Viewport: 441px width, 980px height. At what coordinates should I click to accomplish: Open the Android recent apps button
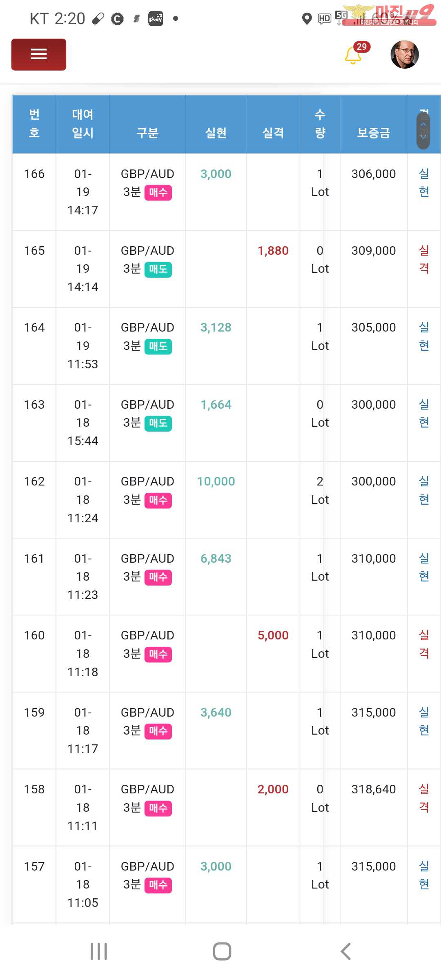click(x=99, y=951)
